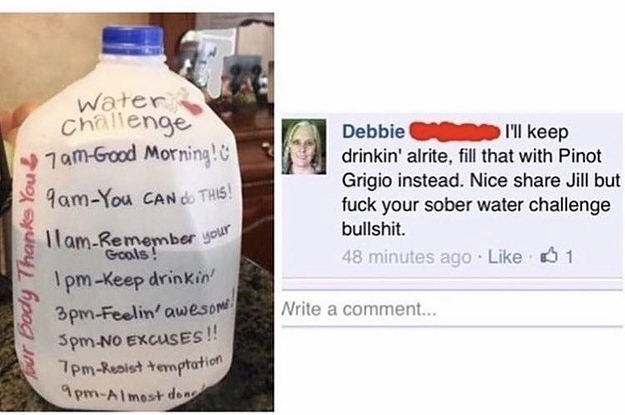The width and height of the screenshot is (625, 415).
Task: Click the blue cap on the jug
Action: [133, 41]
